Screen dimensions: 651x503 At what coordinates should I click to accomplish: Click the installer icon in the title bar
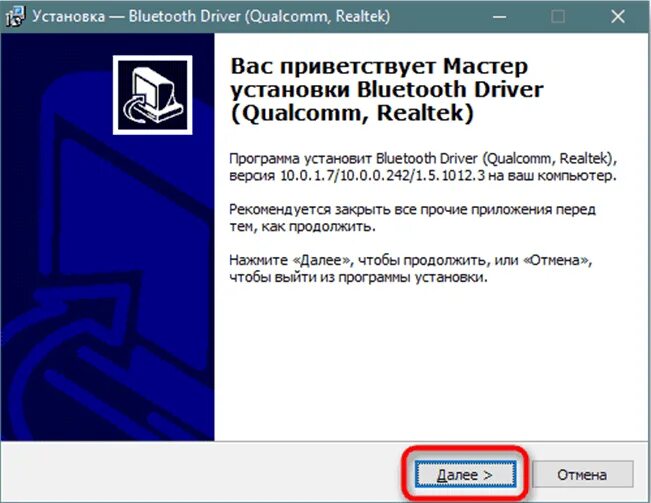pyautogui.click(x=16, y=17)
